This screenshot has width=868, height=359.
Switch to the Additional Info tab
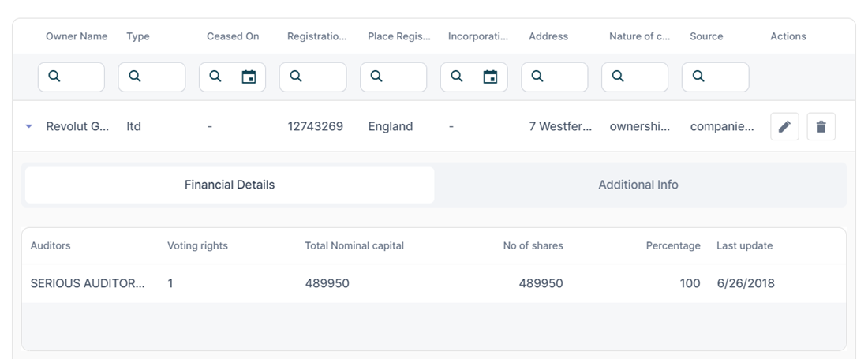[638, 185]
